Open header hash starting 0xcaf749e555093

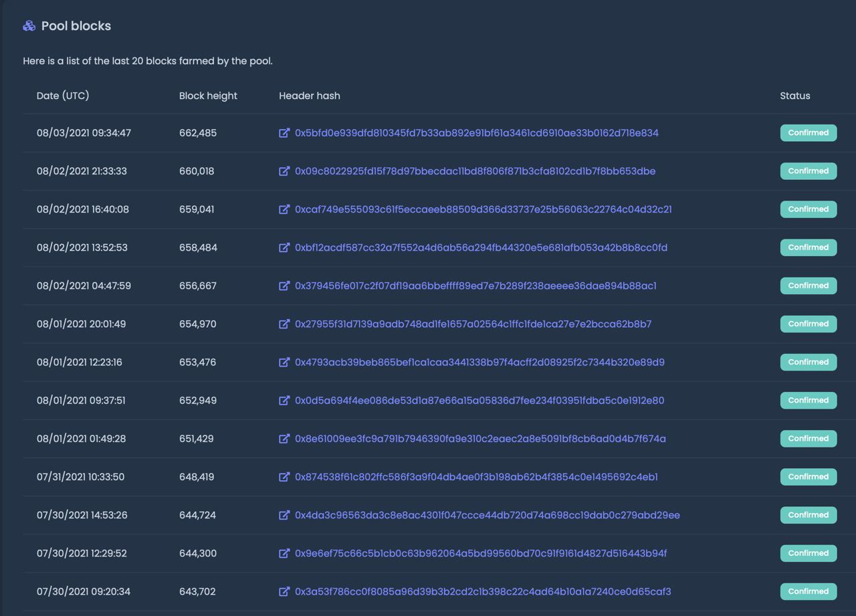484,209
